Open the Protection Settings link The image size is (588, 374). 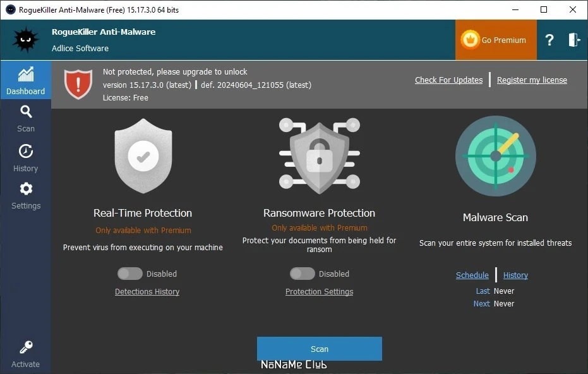tap(319, 291)
